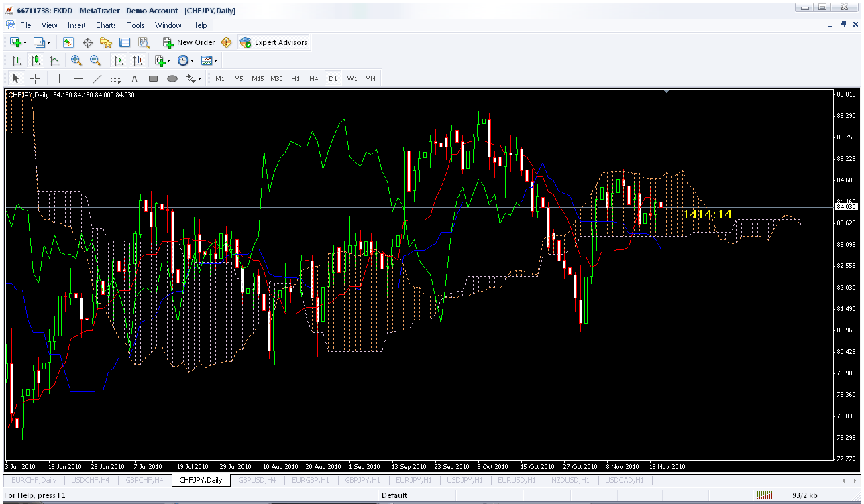
Task: Set timeframe to M1
Action: tap(220, 78)
